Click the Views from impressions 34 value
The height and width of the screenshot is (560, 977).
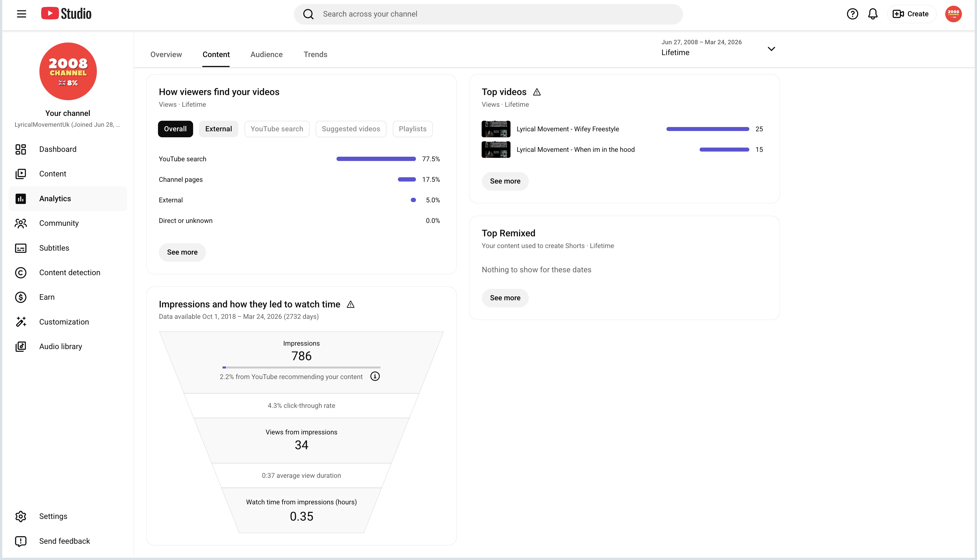click(301, 445)
